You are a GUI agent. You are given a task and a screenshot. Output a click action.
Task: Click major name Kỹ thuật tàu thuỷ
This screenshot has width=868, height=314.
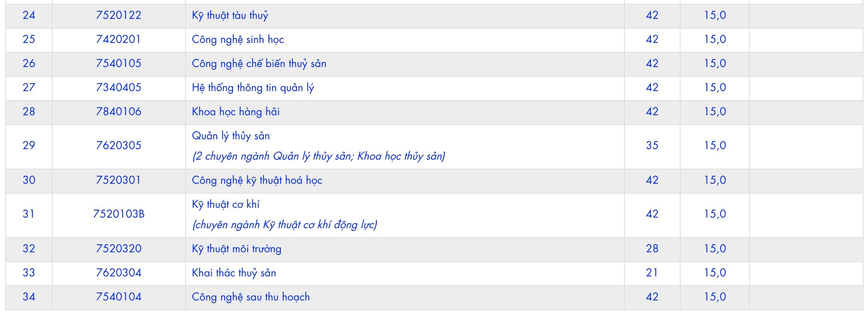230,15
